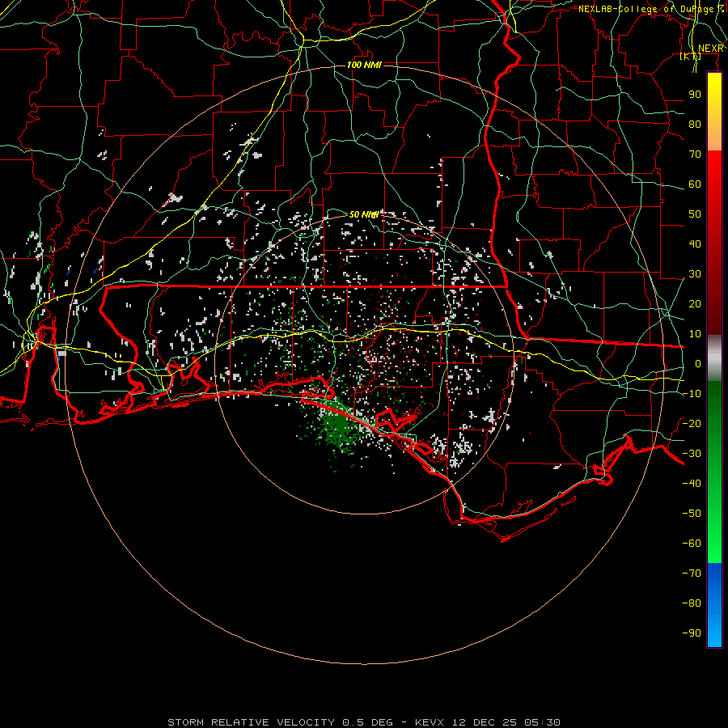Screen dimensions: 728x728
Task: Click the -60 value on velocity scale
Action: click(x=692, y=544)
